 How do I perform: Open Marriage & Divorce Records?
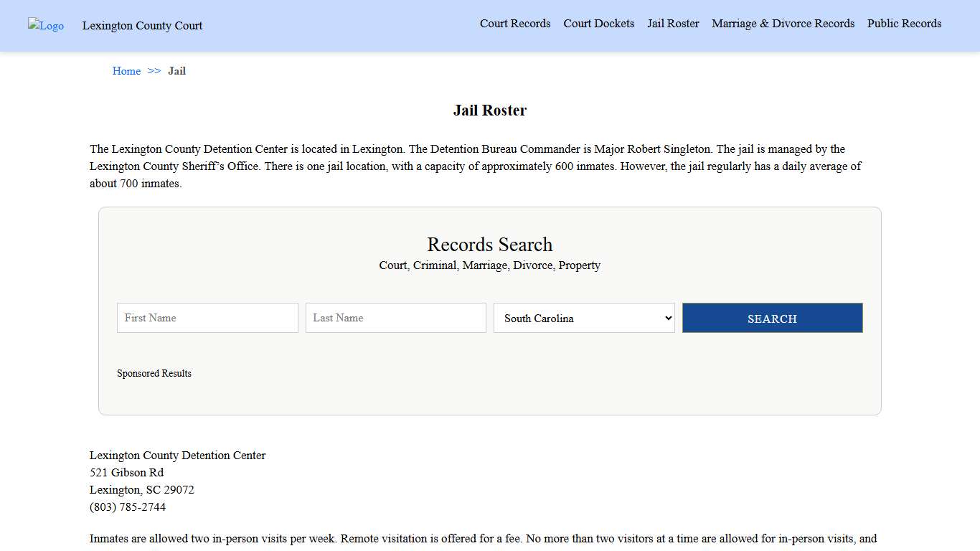pyautogui.click(x=783, y=23)
